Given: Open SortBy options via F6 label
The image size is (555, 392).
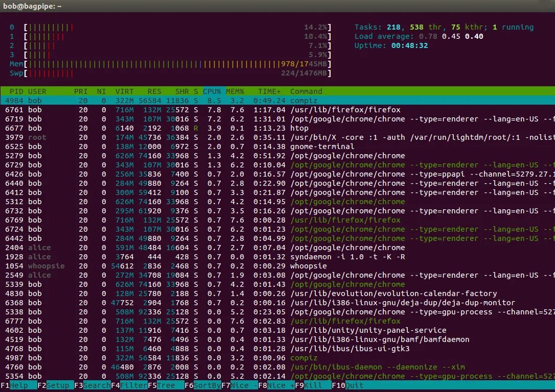Looking at the screenshot, I should coord(207,385).
